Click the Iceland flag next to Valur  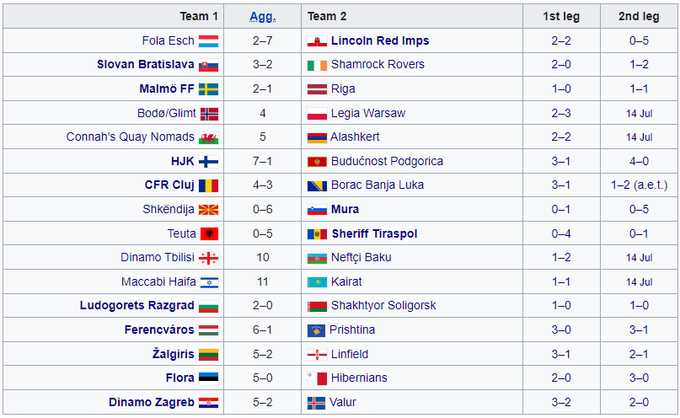[315, 401]
